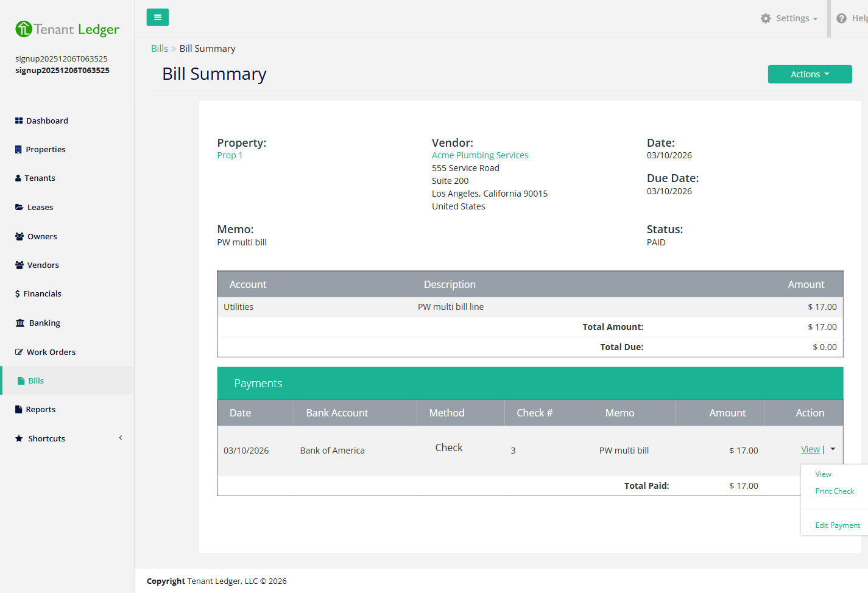868x593 pixels.
Task: Navigate to Leases in sidebar
Action: (67, 207)
